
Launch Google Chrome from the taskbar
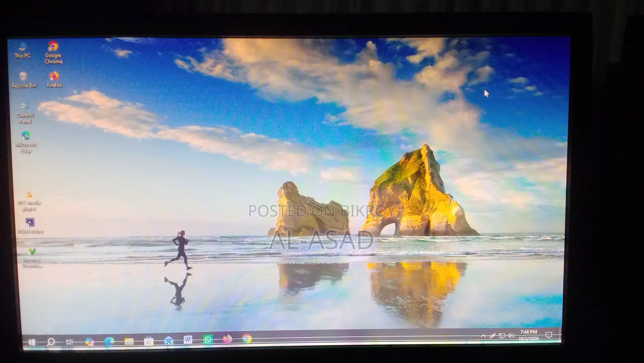point(247,339)
